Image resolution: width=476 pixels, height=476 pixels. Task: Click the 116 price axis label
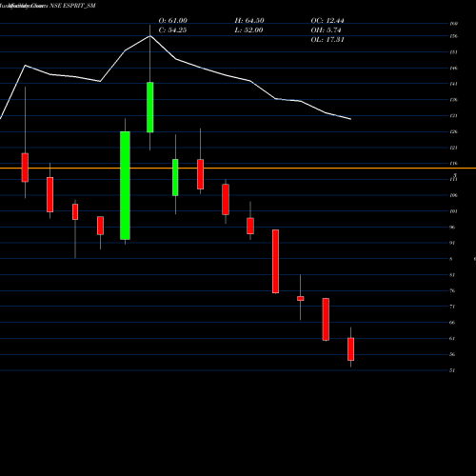point(453,164)
